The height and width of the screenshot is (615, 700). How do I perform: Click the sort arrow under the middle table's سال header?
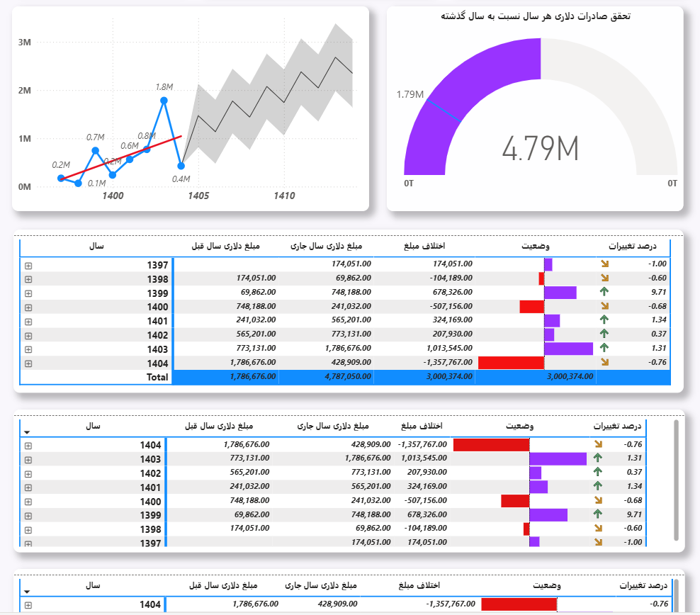[27, 432]
